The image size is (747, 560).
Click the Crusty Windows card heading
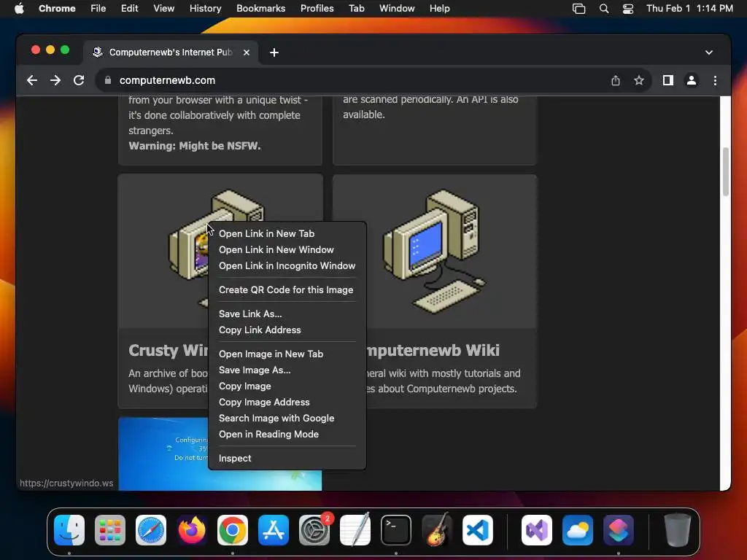(169, 351)
